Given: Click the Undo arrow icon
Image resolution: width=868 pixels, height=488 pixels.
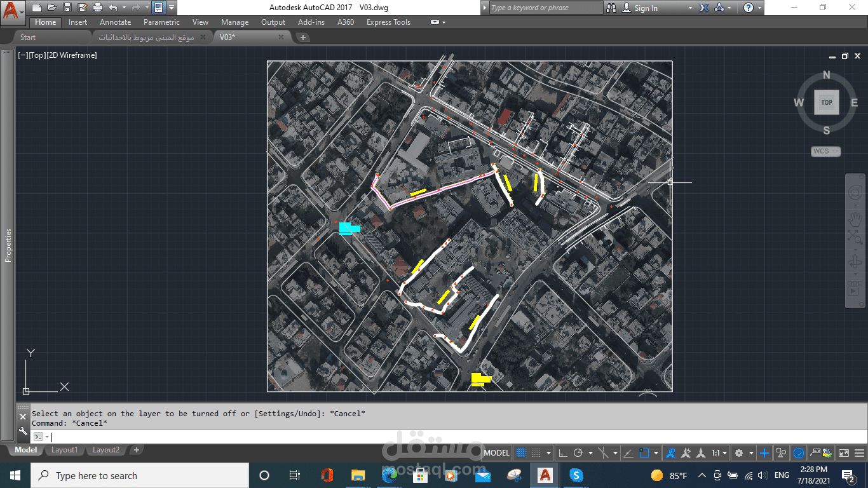Looking at the screenshot, I should (x=112, y=8).
